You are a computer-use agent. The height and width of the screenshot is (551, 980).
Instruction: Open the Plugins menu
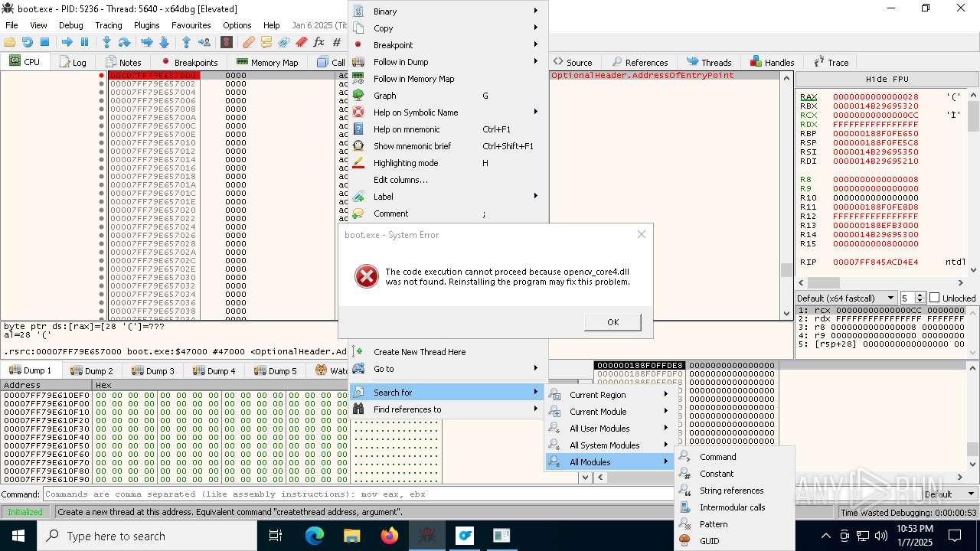[147, 25]
